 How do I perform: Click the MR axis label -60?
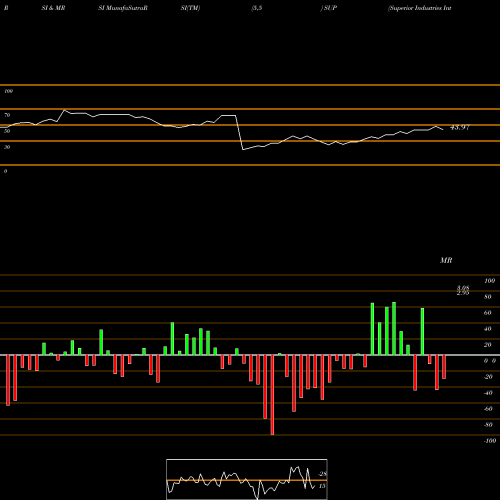click(x=488, y=409)
